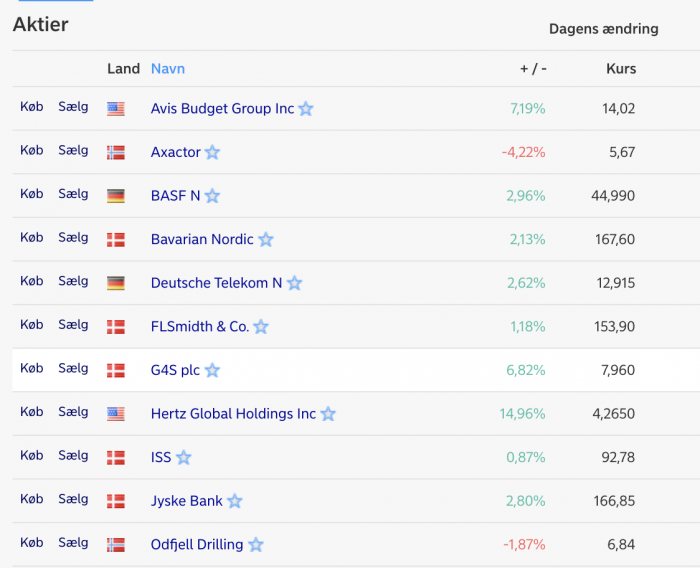The width and height of the screenshot is (700, 568).
Task: Open the Axactor stock page
Action: pos(175,152)
